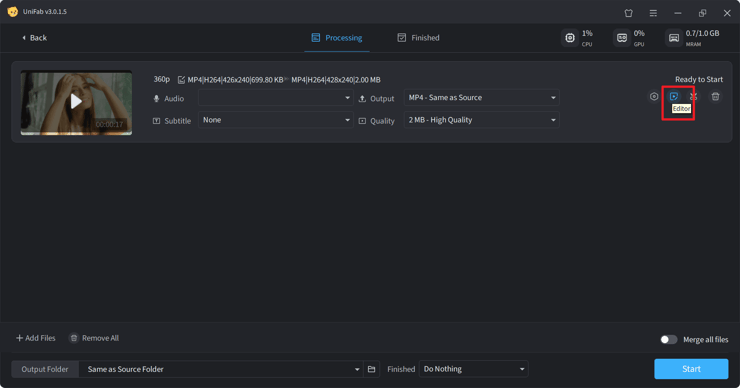The height and width of the screenshot is (388, 740).
Task: Switch to the Finished tab
Action: [x=418, y=38]
